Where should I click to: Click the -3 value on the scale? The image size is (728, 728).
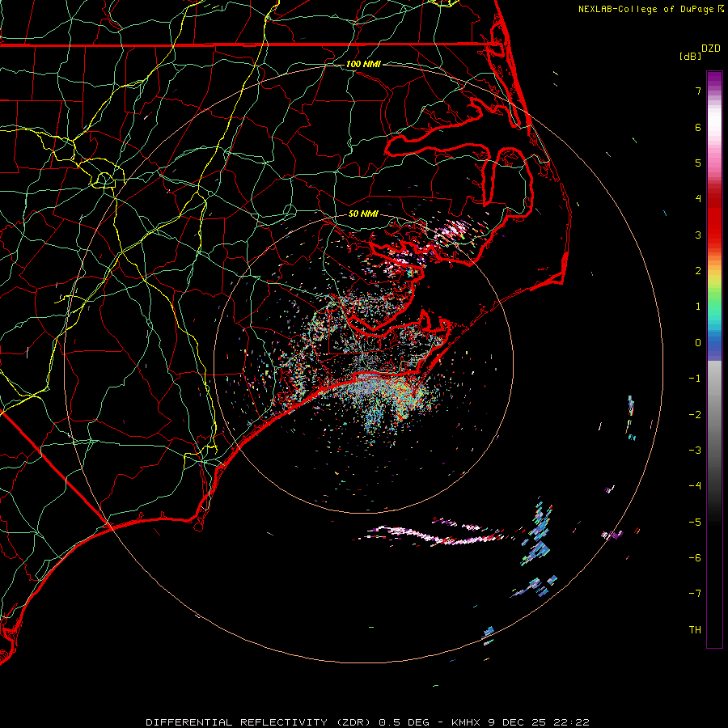click(695, 451)
